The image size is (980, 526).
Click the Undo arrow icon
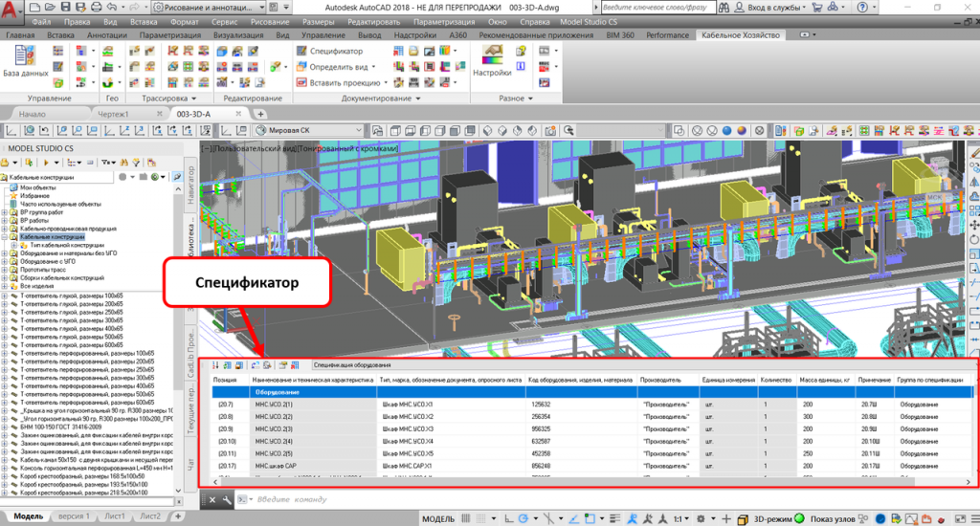(111, 8)
